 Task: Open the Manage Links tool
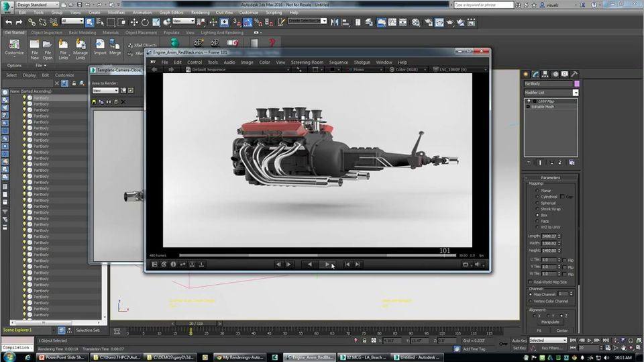point(80,46)
